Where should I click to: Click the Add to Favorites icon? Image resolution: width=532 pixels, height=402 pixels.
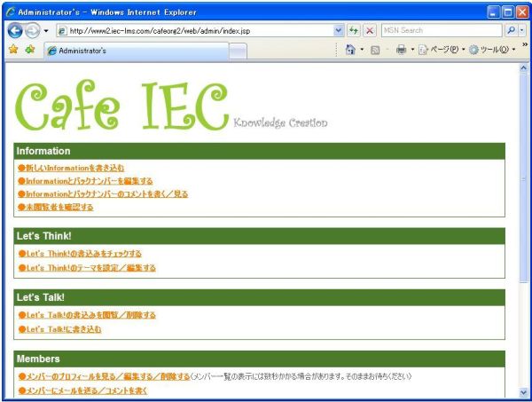(30, 50)
